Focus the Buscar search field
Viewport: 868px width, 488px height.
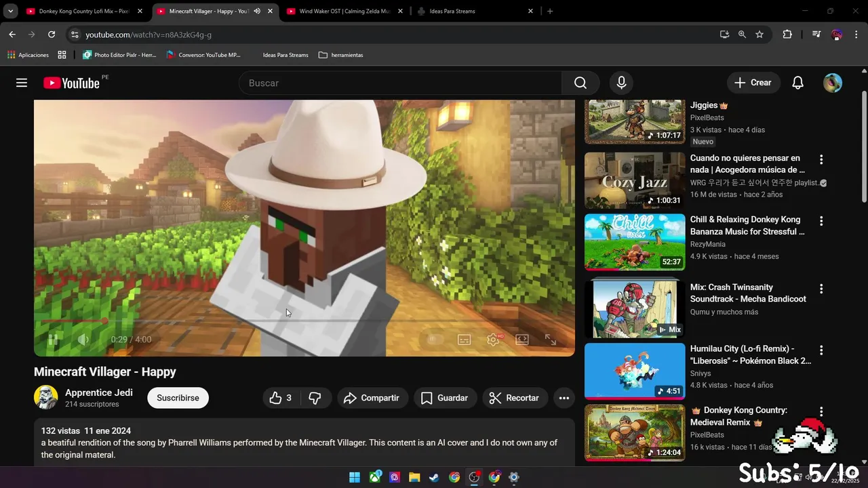(x=400, y=83)
